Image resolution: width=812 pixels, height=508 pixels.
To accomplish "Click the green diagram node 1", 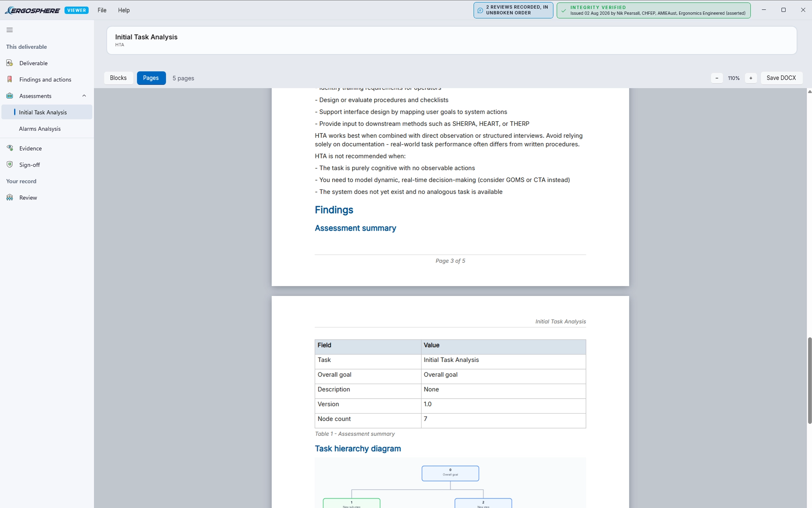I will 352,503.
